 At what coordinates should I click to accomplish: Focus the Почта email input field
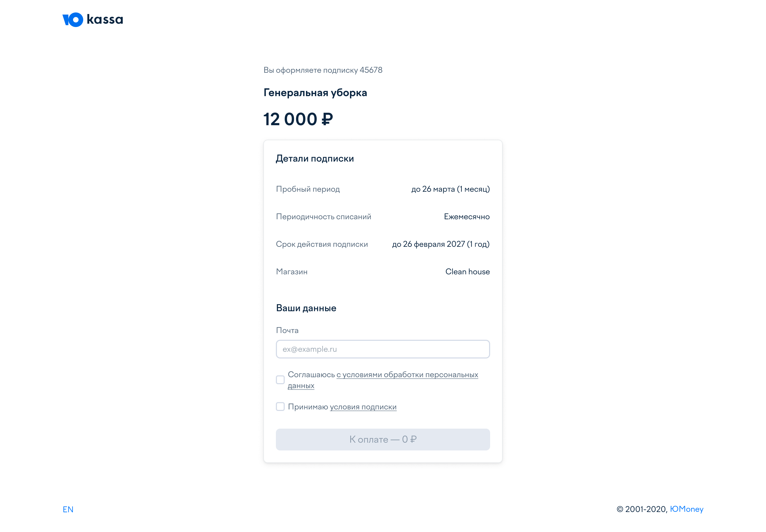(383, 349)
